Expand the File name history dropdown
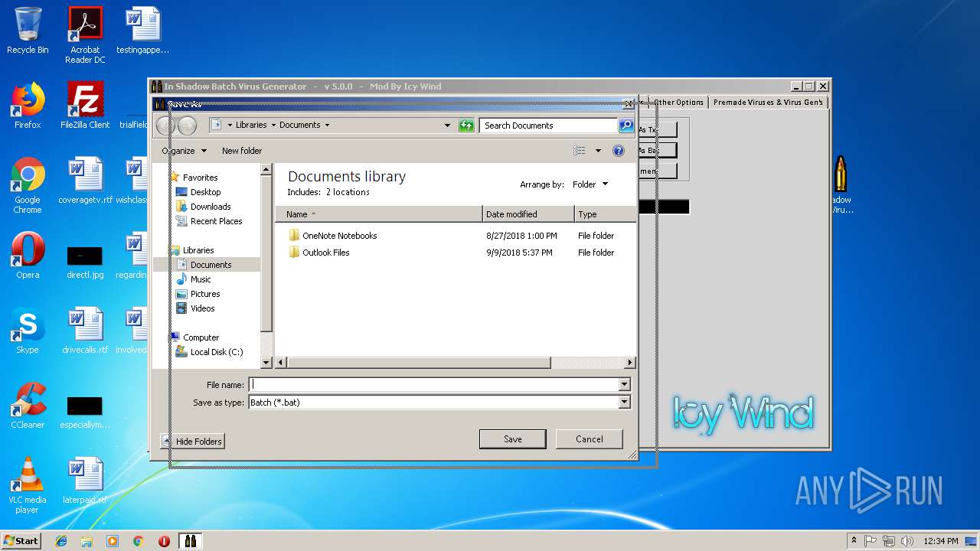Screen dimensions: 980x551 (x=625, y=385)
